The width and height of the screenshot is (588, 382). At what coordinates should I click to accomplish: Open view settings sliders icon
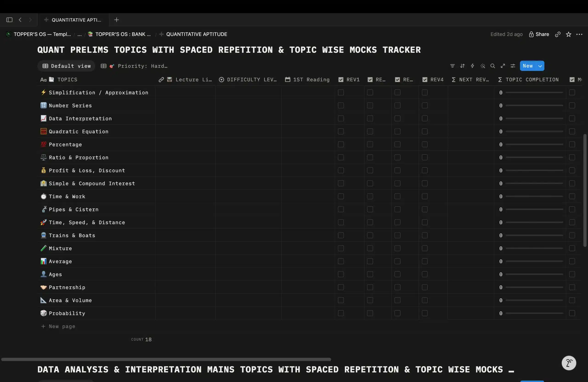[x=513, y=66]
